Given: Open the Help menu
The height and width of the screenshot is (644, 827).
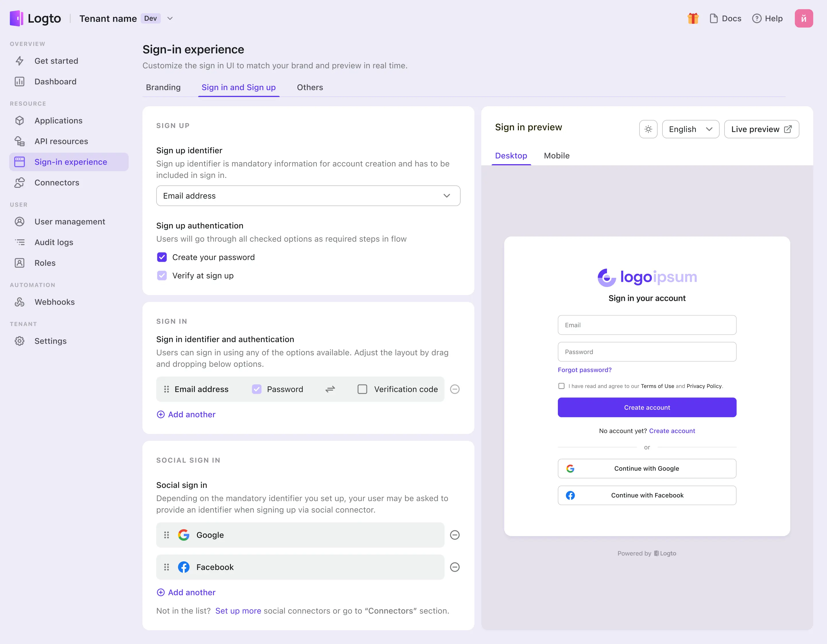Looking at the screenshot, I should tap(768, 18).
